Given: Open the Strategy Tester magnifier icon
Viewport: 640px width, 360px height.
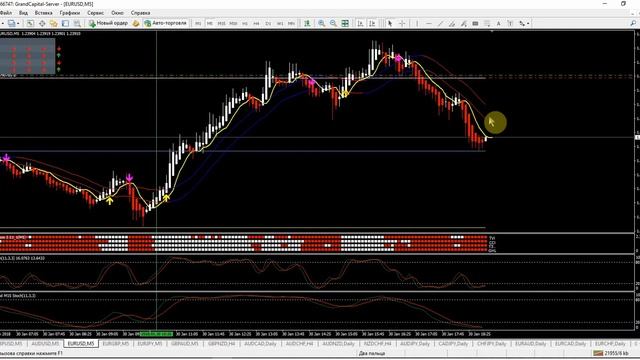Looking at the screenshot, I should point(77,23).
